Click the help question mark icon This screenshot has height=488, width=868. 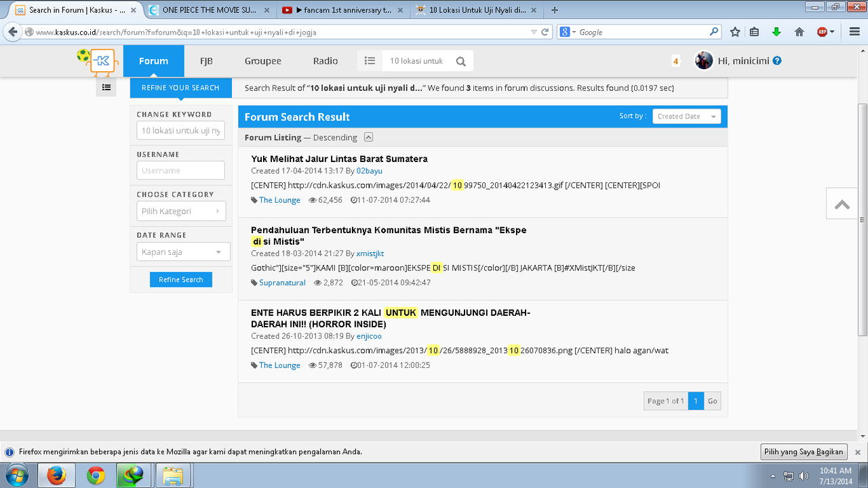coord(777,60)
